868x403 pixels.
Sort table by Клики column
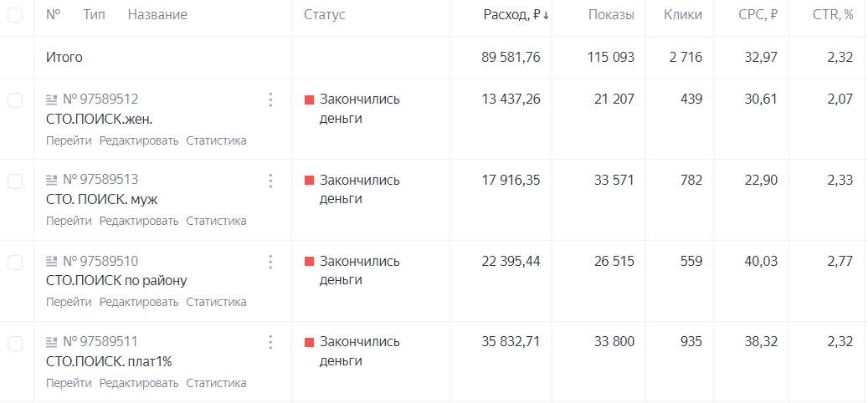click(683, 16)
